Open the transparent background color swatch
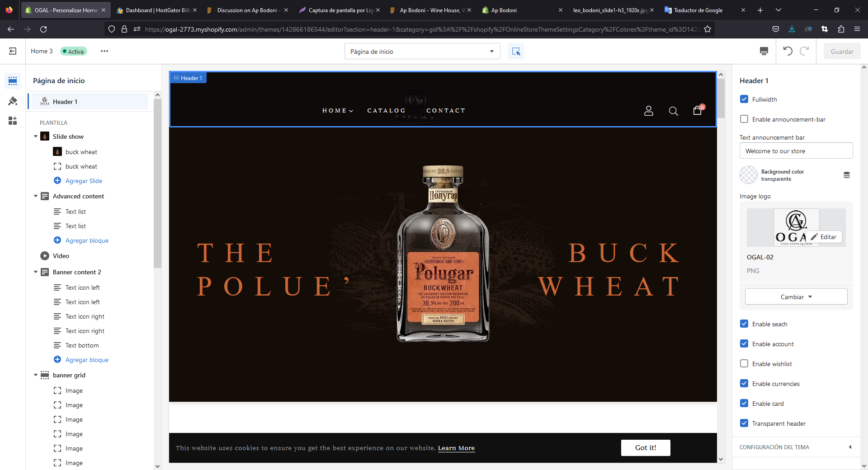 pyautogui.click(x=749, y=175)
